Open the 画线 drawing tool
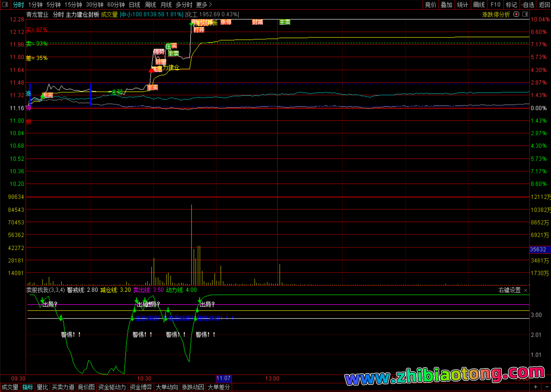 tap(479, 5)
